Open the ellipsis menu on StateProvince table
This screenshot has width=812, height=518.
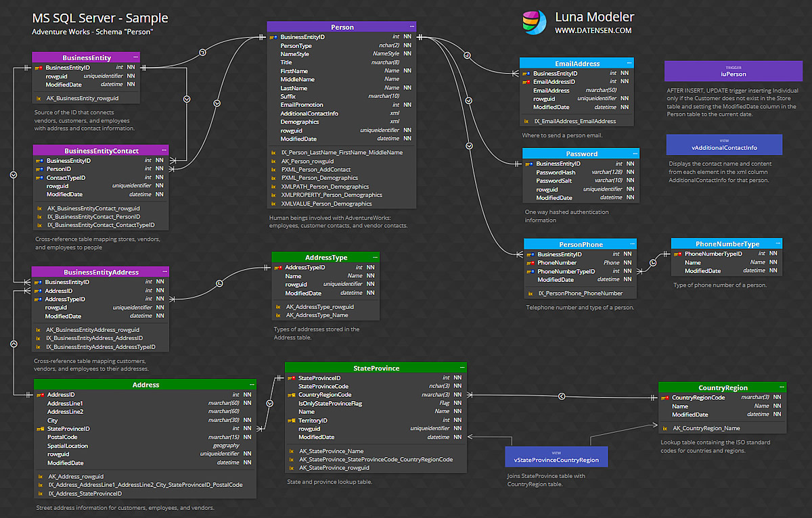click(x=461, y=368)
